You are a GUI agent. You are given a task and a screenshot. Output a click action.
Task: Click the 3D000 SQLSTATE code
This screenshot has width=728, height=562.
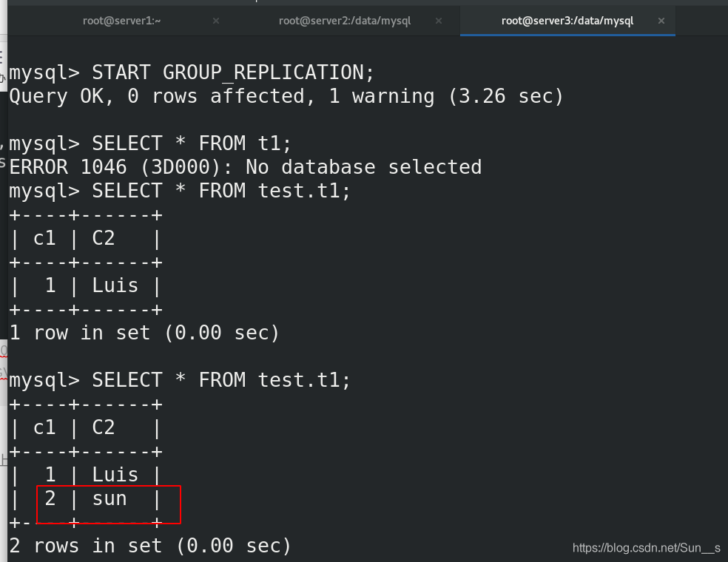(181, 167)
